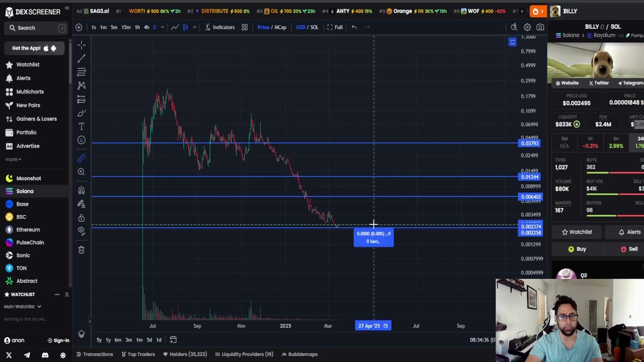Select the trend line drawing tool

coord(82,59)
